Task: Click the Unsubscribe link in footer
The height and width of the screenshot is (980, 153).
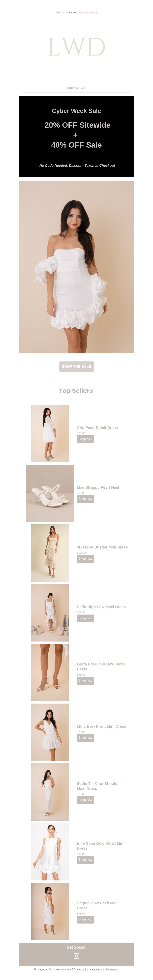Action: (82, 969)
